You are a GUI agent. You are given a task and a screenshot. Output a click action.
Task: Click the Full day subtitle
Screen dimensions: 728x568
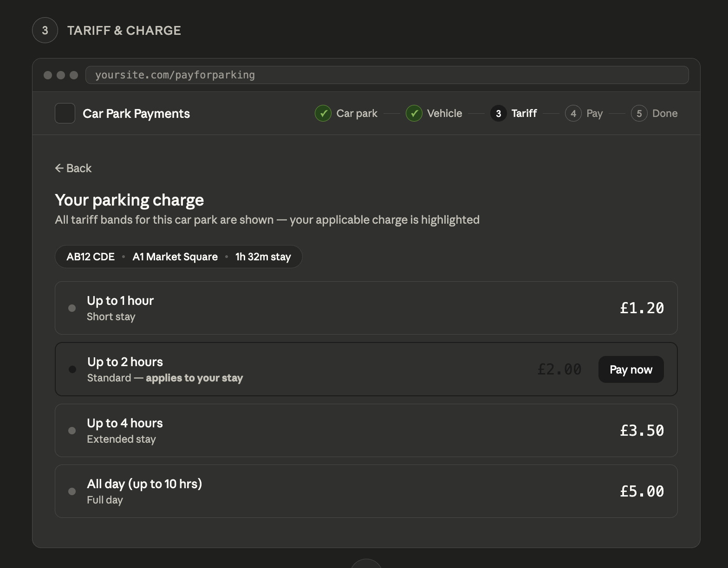pyautogui.click(x=105, y=500)
